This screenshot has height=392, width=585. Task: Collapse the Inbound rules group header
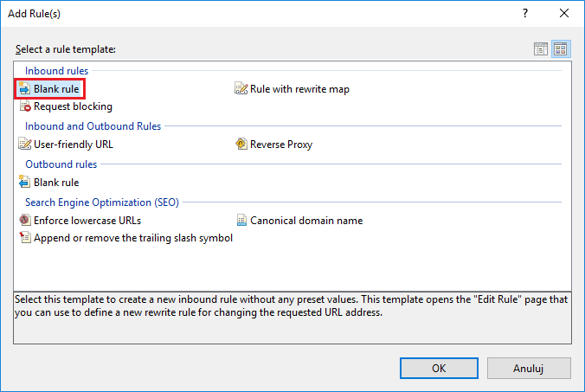point(57,70)
